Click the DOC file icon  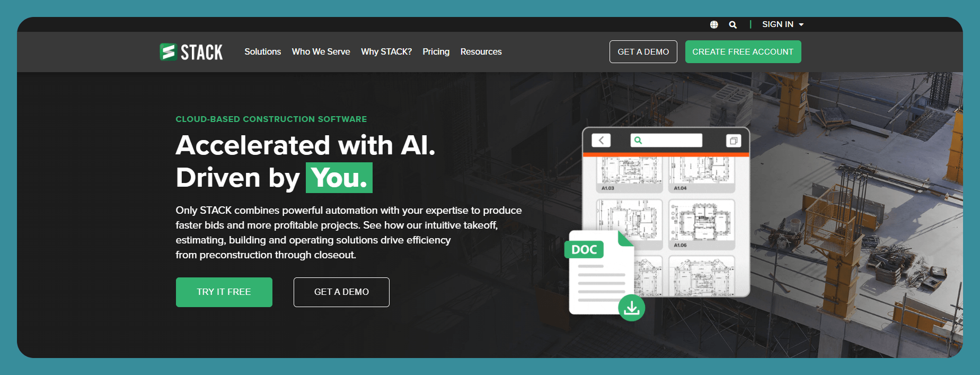tap(601, 272)
